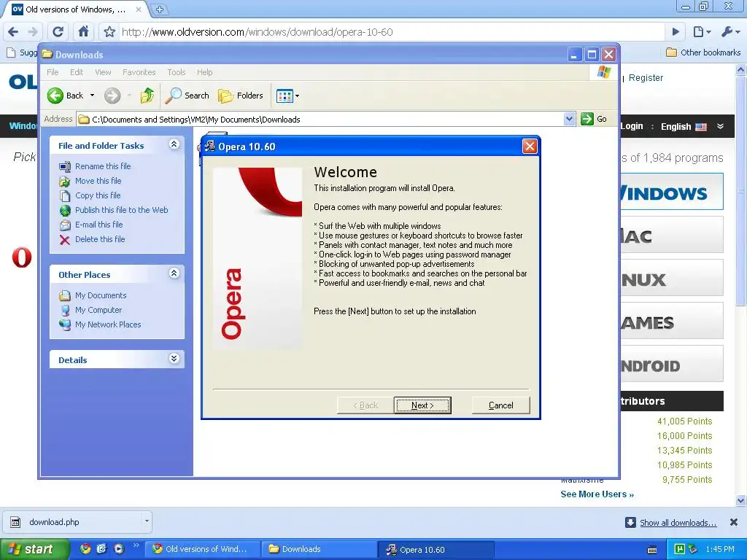This screenshot has width=747, height=560.
Task: Switch to Opera 10.60 taskbar button
Action: pyautogui.click(x=436, y=550)
